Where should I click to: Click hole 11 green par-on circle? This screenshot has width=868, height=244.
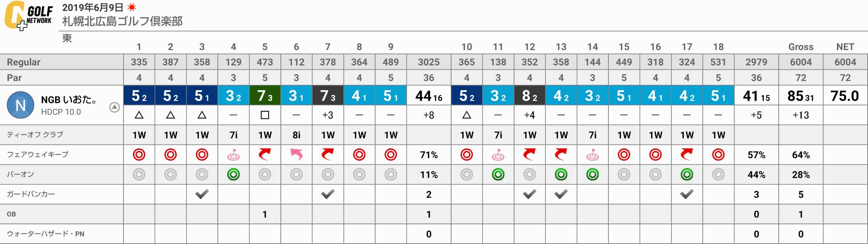[x=498, y=175]
